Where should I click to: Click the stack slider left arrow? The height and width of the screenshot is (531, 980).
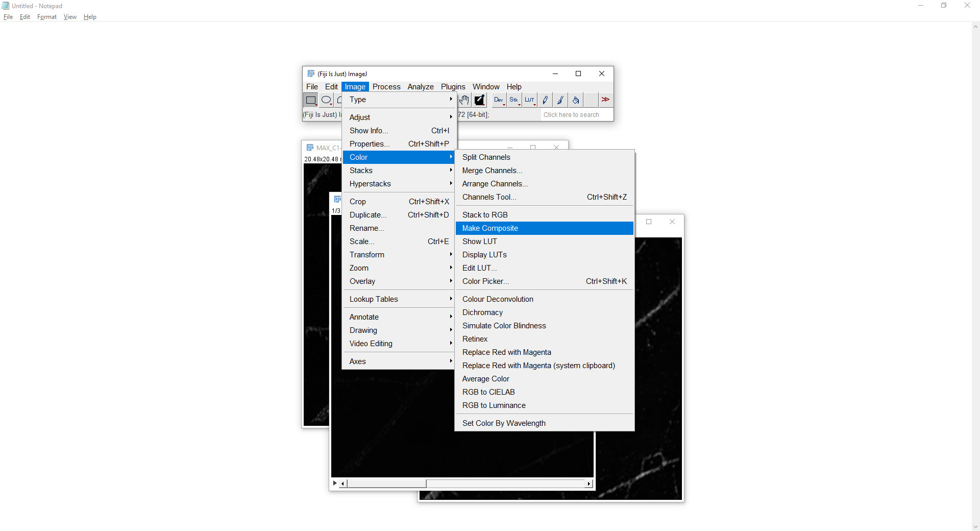click(x=344, y=484)
